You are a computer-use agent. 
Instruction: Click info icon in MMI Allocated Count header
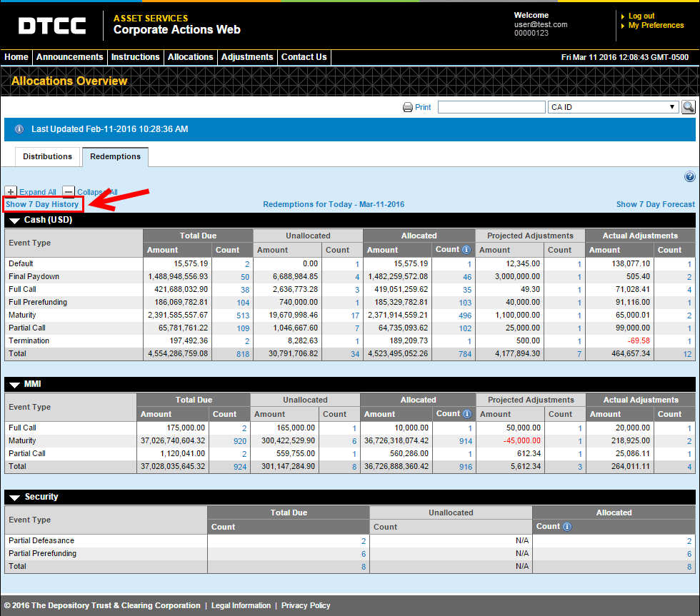(467, 414)
